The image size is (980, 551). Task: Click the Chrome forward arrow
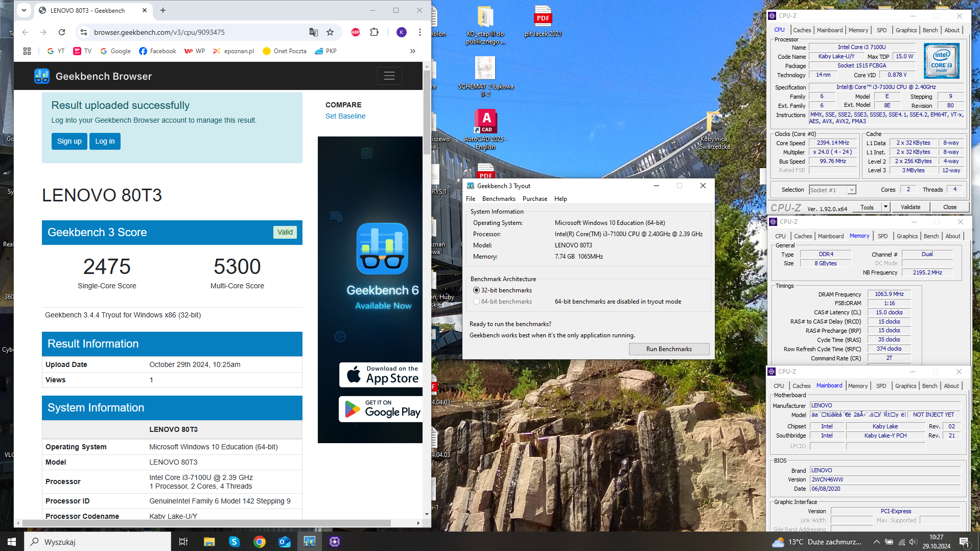click(43, 32)
